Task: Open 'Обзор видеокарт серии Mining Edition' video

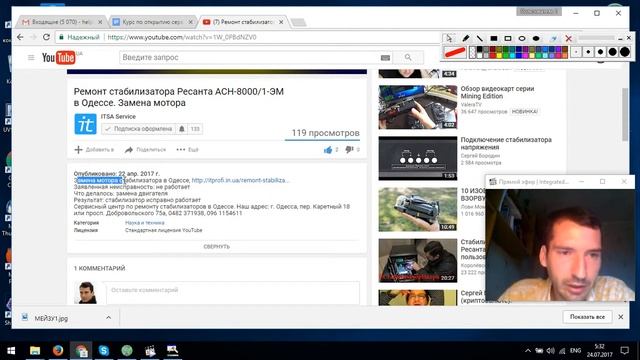Action: [x=498, y=92]
